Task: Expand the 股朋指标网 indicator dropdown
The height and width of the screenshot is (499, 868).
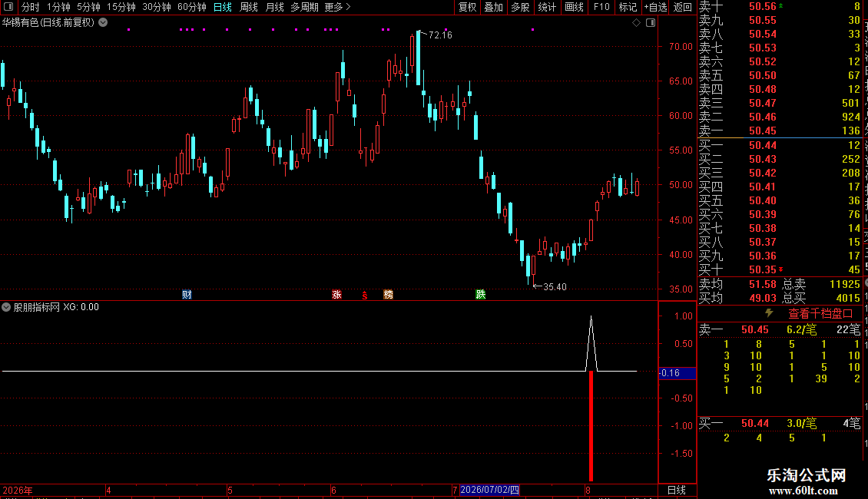Action: [6, 307]
